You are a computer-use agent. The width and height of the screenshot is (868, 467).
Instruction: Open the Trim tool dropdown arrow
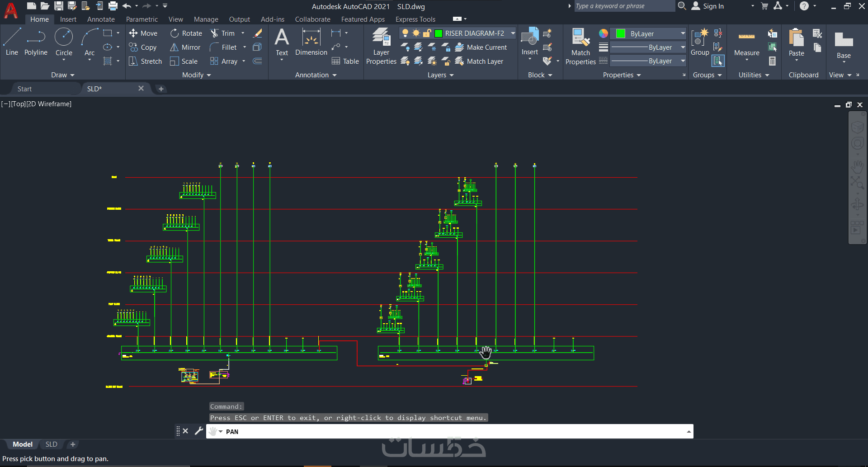243,33
